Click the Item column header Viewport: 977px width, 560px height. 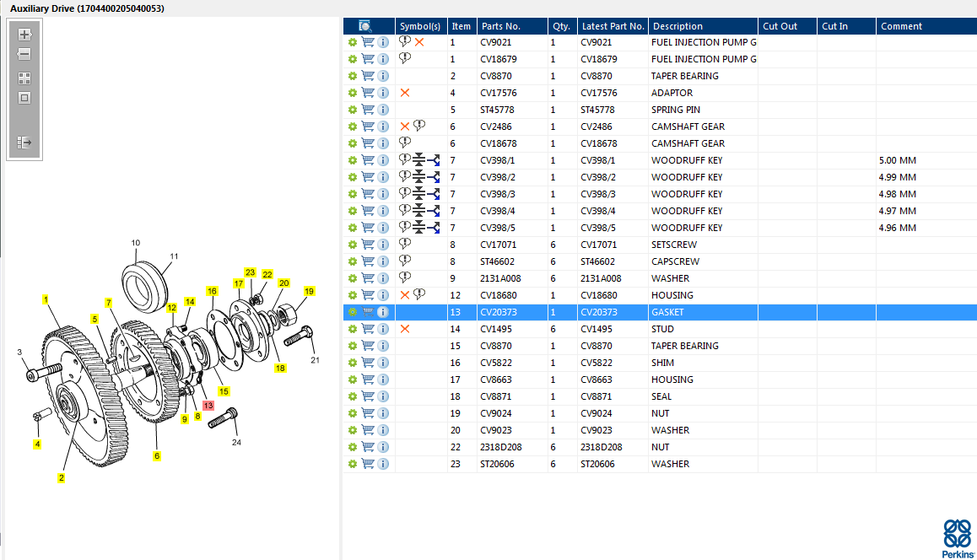point(461,26)
